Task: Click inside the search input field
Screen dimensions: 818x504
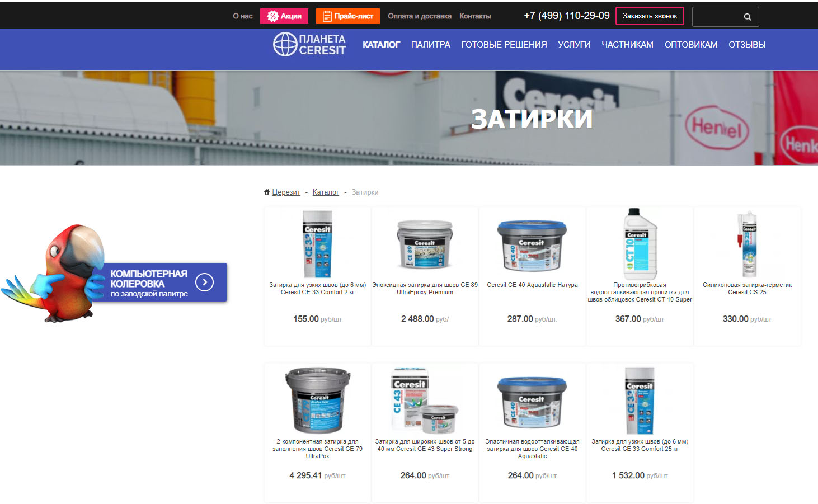Action: pyautogui.click(x=717, y=17)
